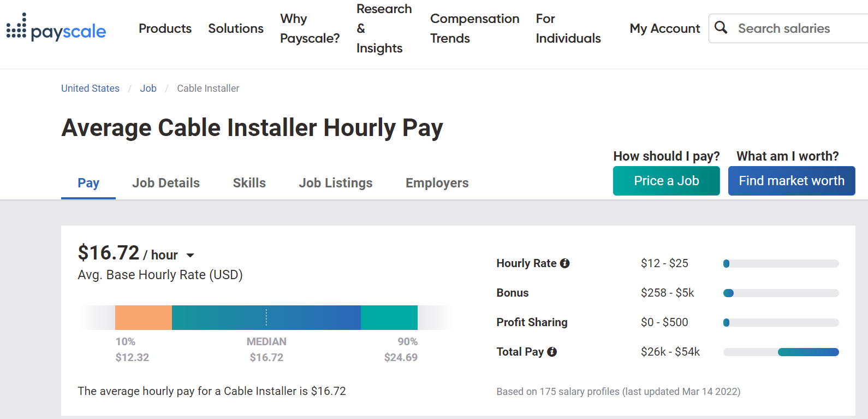Click the Find market worth button
Screen dimensions: 868x419
tap(792, 181)
